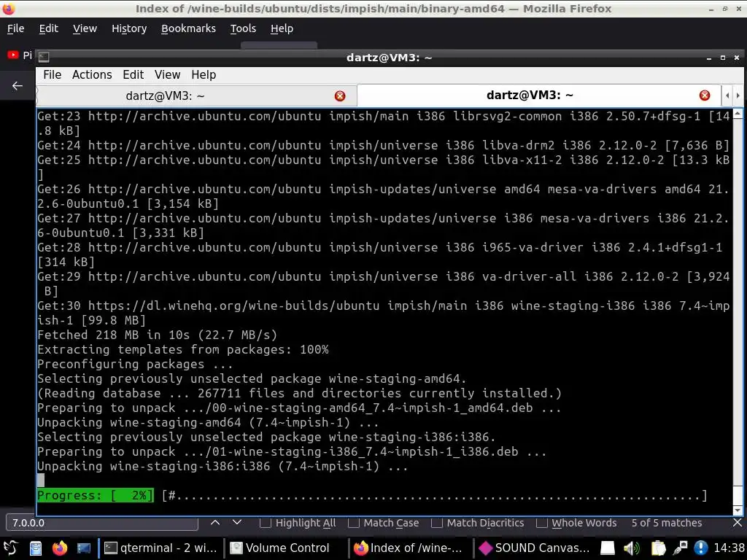Click the YouTube pinned tab icon in Firefox
Viewport: 747px width, 560px height.
click(13, 55)
